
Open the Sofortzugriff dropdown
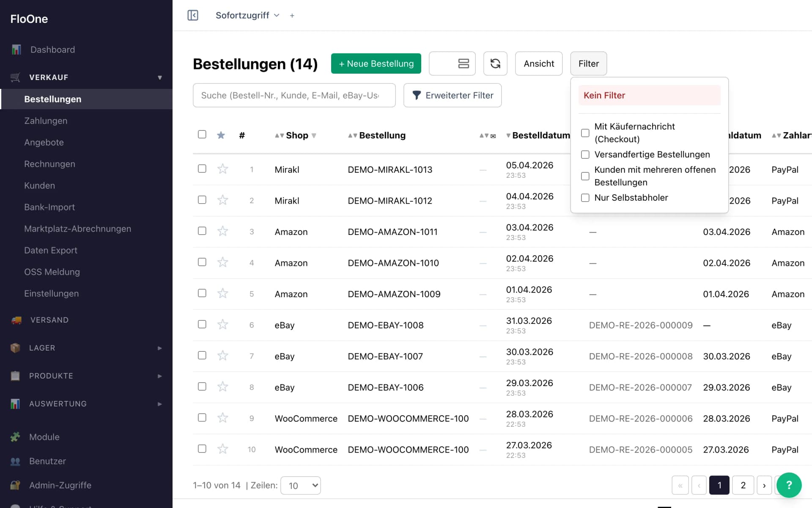coord(247,15)
